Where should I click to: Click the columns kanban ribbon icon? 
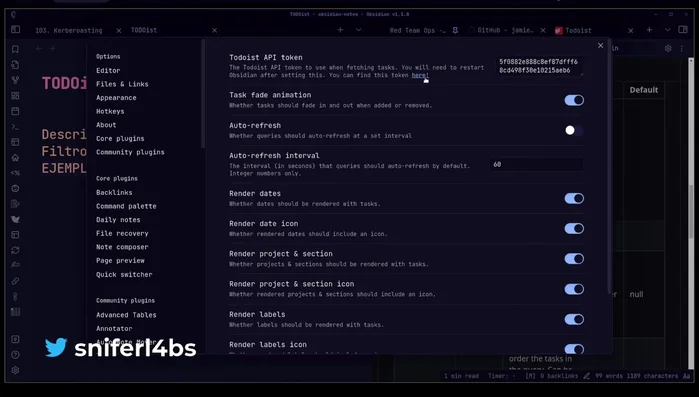point(15,312)
